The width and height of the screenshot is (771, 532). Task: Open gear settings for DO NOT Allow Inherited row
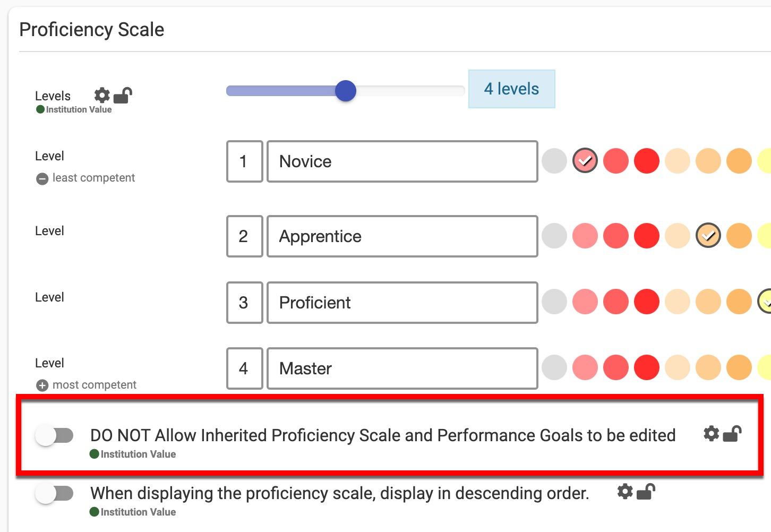(x=711, y=434)
